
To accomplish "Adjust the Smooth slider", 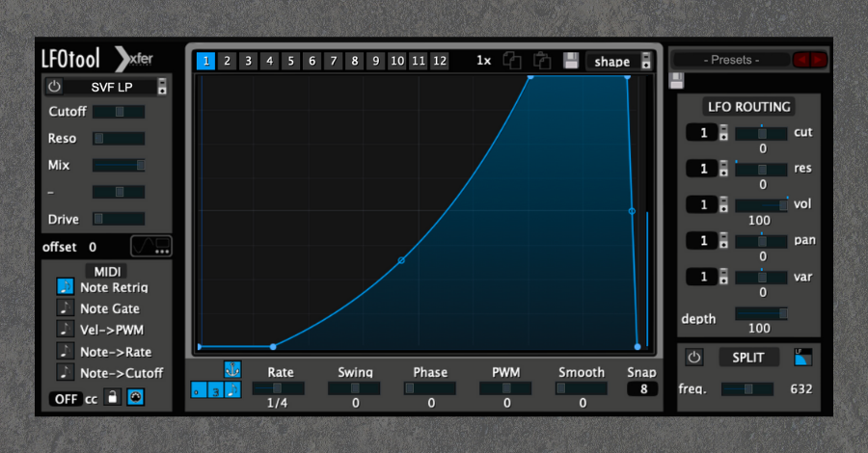I will click(x=582, y=388).
